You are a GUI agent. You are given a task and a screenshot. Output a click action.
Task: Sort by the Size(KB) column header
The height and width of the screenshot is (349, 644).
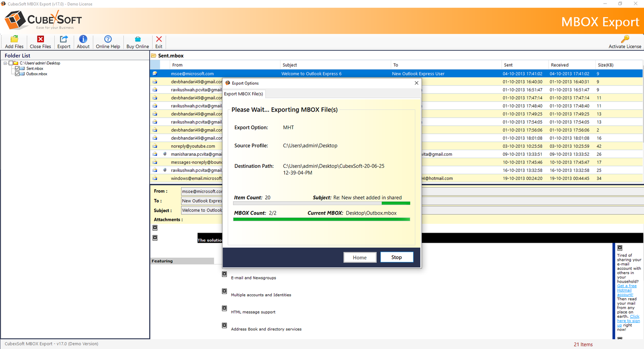click(619, 65)
